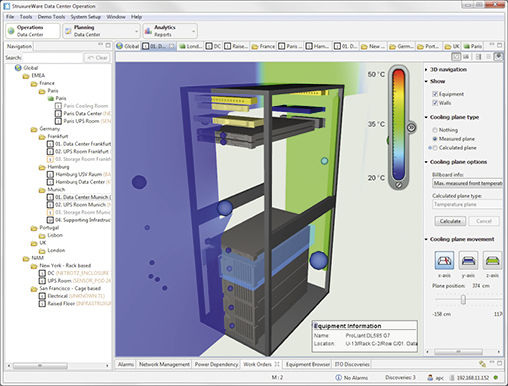The height and width of the screenshot is (386, 508).
Task: Switch to the Power Dependency tab
Action: click(216, 364)
